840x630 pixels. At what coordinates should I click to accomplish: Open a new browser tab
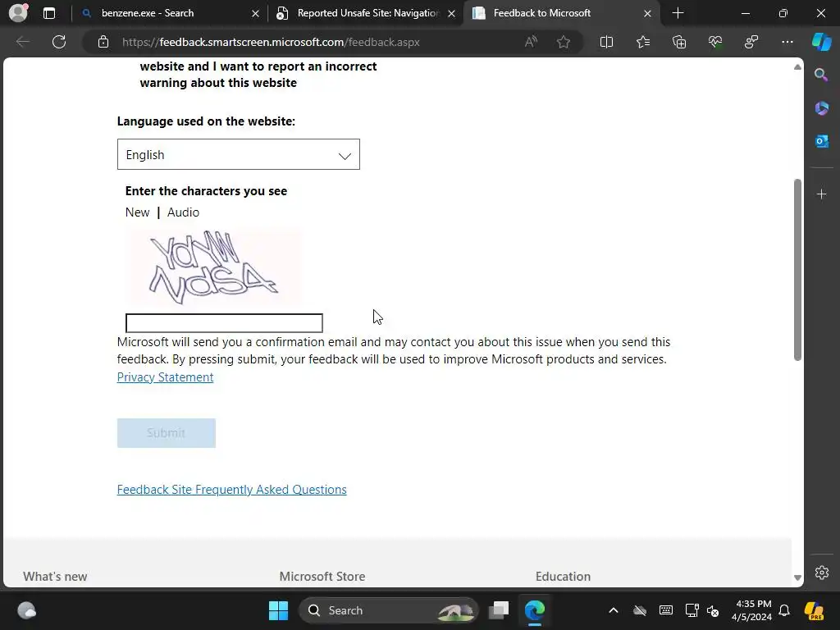[678, 13]
